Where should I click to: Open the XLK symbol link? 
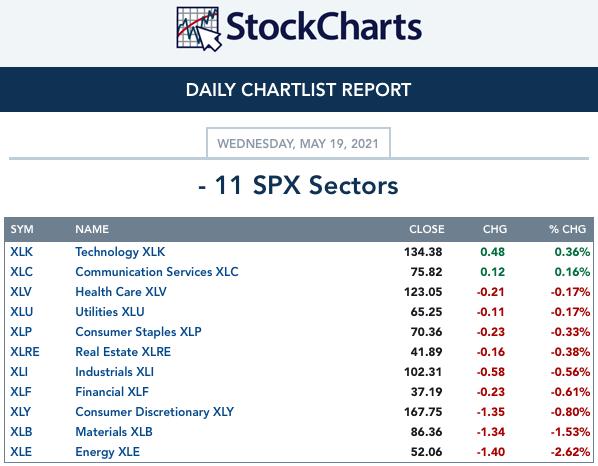[21, 252]
